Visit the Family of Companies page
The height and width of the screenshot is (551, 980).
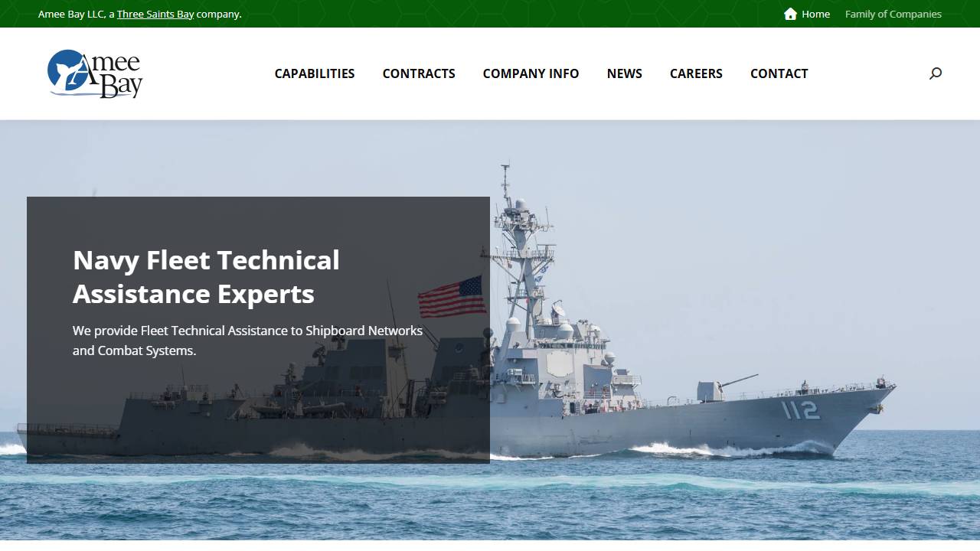(x=893, y=14)
